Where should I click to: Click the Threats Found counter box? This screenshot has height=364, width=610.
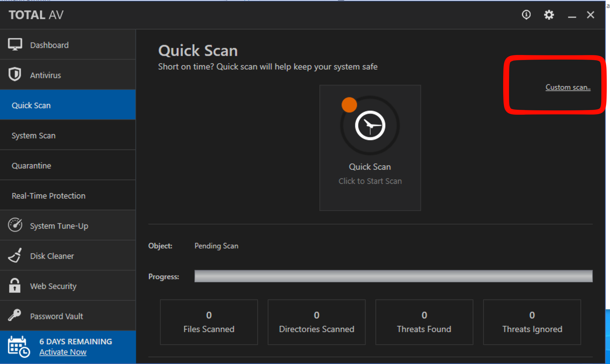tap(424, 322)
